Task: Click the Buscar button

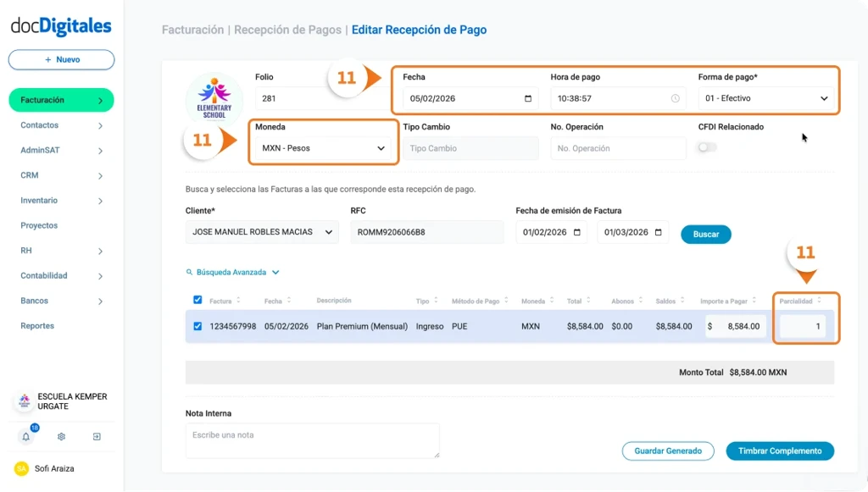Action: coord(705,234)
